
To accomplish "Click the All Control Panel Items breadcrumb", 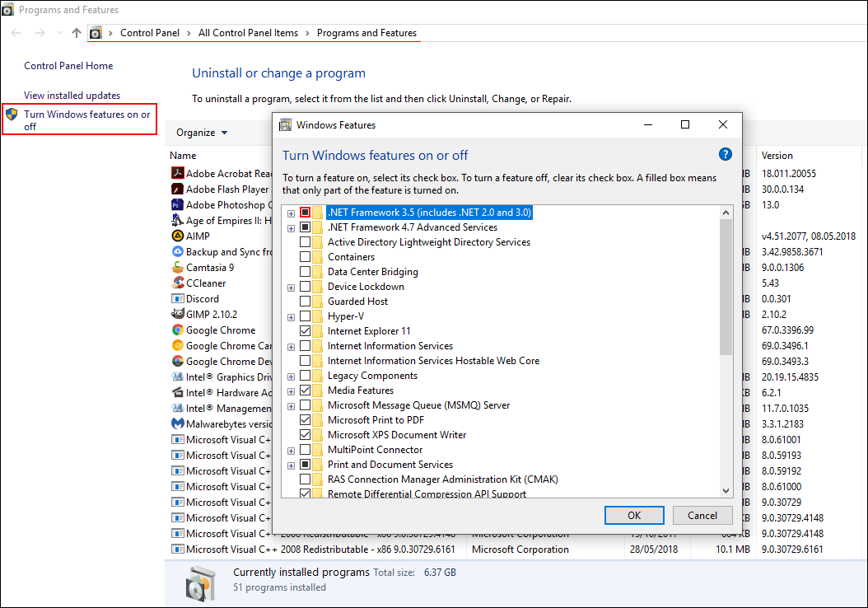I will click(248, 33).
